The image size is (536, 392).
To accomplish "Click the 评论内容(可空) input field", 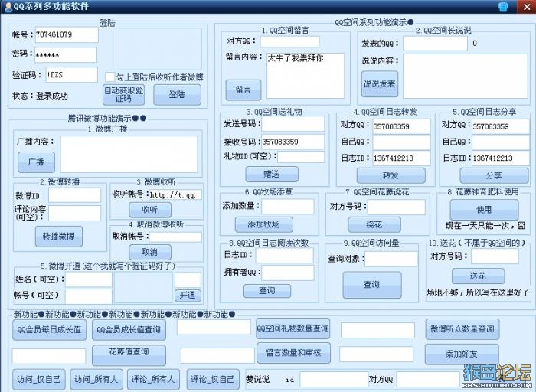I will (x=74, y=214).
